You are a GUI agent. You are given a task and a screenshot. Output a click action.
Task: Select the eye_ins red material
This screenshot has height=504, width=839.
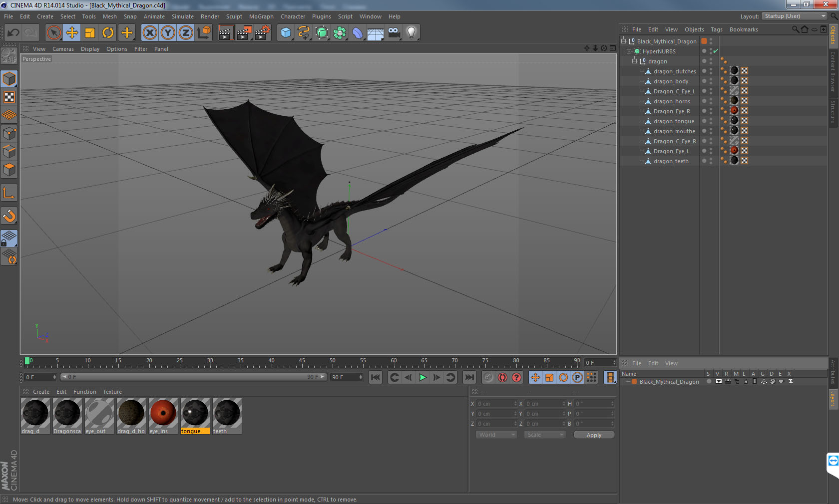[x=163, y=416]
